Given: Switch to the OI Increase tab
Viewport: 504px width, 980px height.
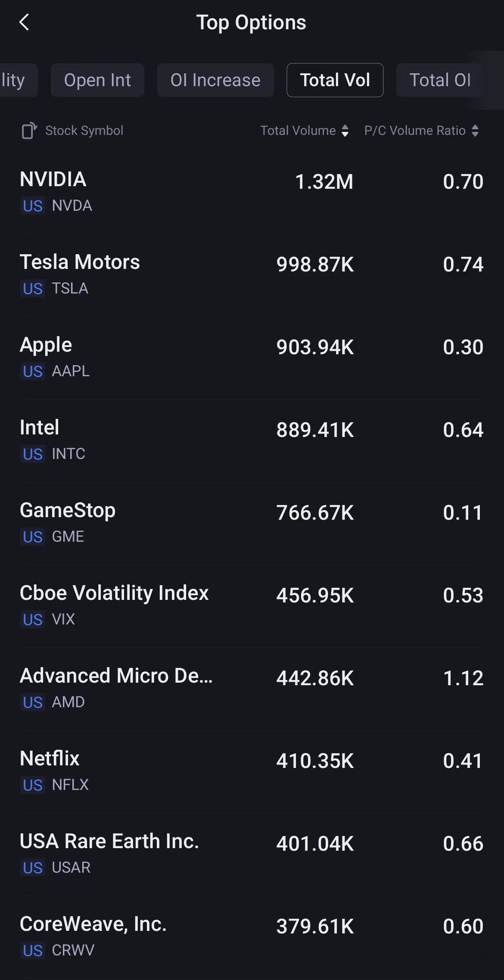Looking at the screenshot, I should 215,80.
